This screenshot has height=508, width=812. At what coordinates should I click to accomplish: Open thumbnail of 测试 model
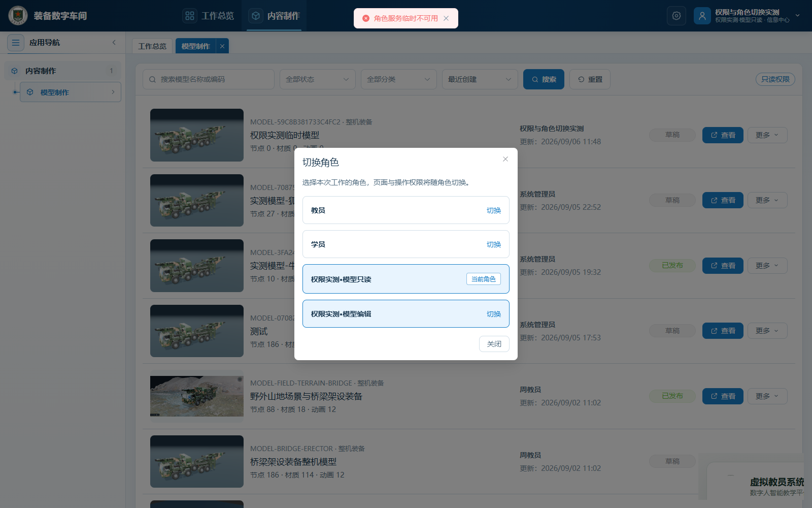(197, 331)
